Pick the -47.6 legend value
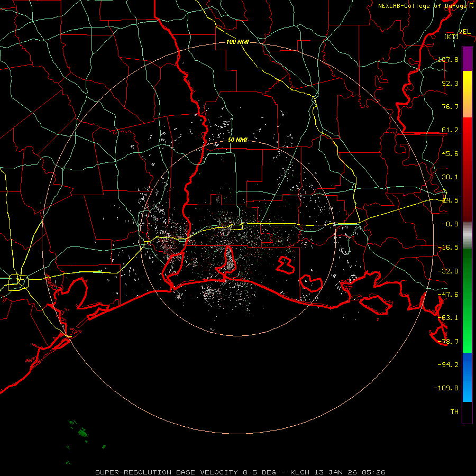 (448, 295)
